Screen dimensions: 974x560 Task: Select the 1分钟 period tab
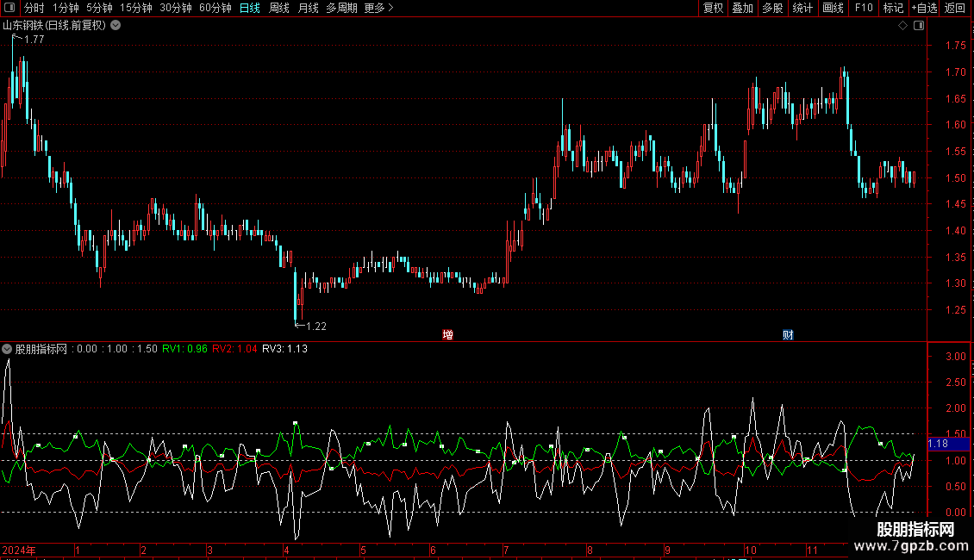click(x=66, y=8)
